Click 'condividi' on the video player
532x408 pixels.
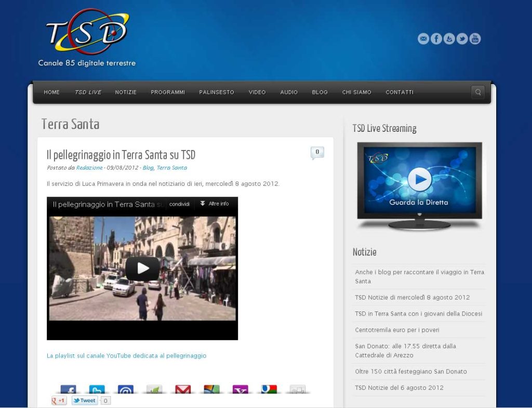coord(179,204)
